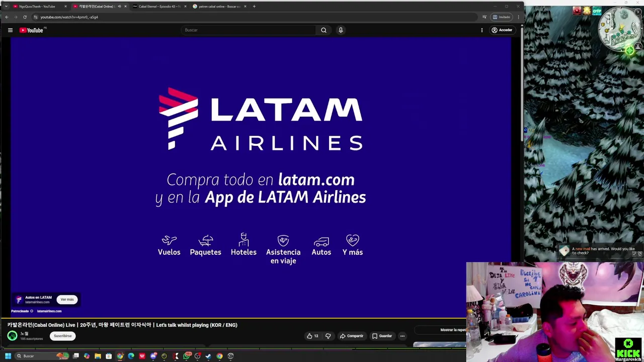644x362 pixels.
Task: Open the channel avatar below the video
Action: tap(12, 336)
